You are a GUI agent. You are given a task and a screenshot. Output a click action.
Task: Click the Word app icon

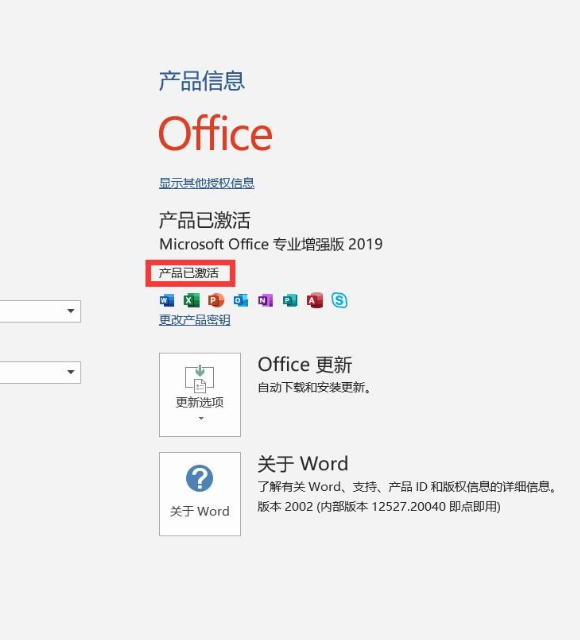pos(167,300)
